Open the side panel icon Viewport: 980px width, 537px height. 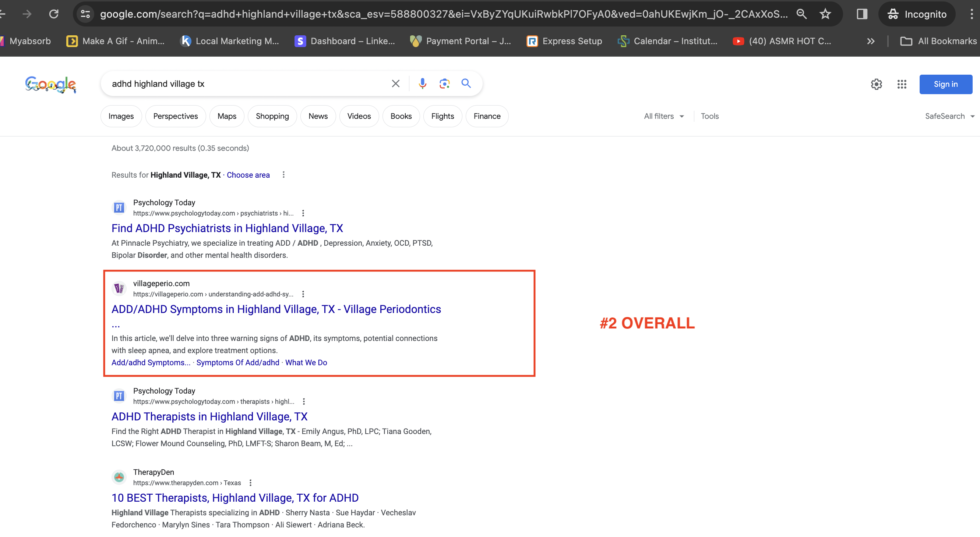[862, 14]
